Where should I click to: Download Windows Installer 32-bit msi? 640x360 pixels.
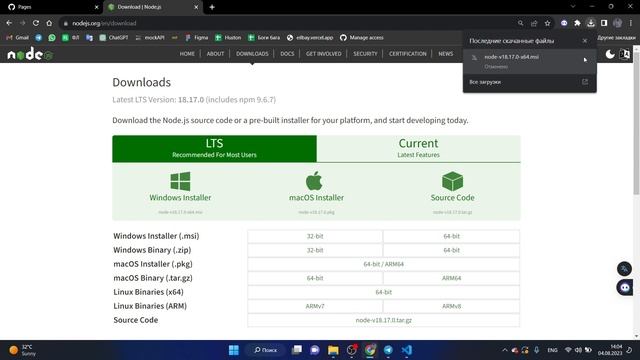pos(315,236)
